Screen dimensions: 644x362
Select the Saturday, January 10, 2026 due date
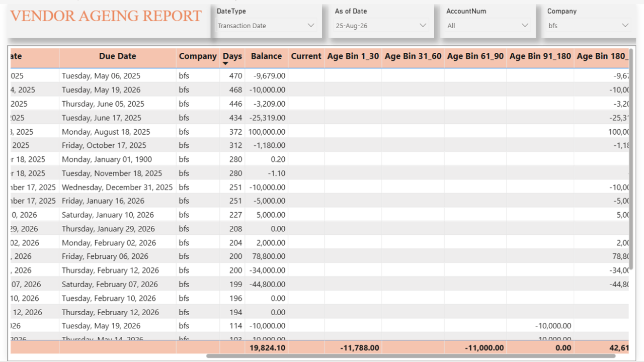pos(108,215)
